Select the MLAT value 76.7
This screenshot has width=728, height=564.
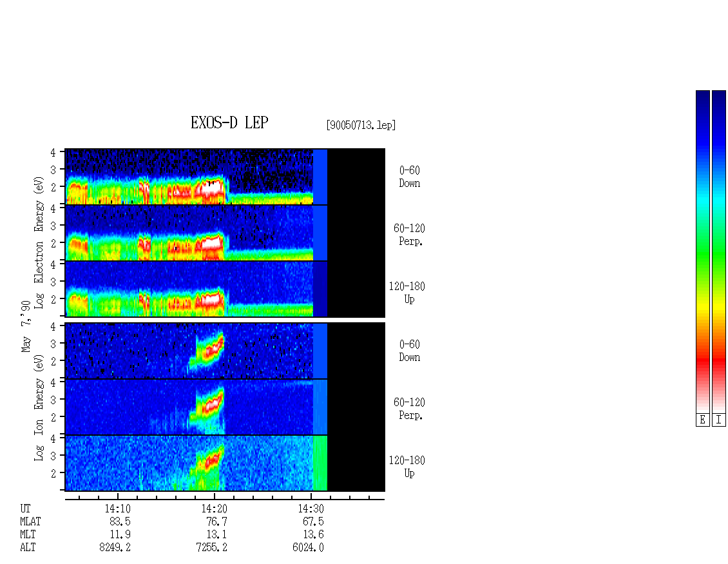click(x=217, y=521)
